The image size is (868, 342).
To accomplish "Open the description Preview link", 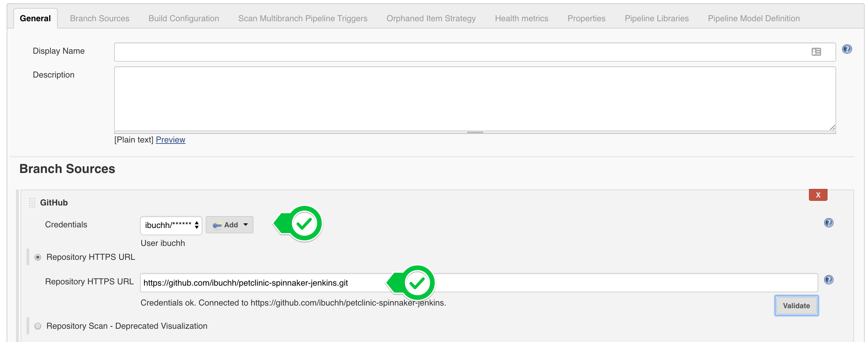I will coord(171,140).
